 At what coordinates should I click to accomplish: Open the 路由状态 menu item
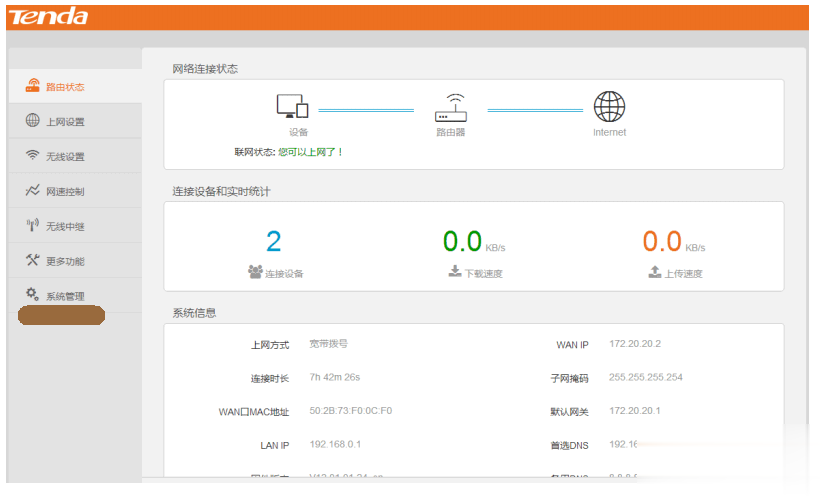pyautogui.click(x=75, y=86)
